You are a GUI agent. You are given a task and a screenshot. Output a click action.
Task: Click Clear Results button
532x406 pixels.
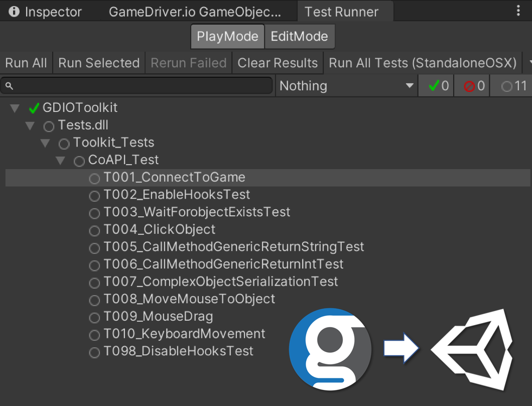pyautogui.click(x=278, y=63)
